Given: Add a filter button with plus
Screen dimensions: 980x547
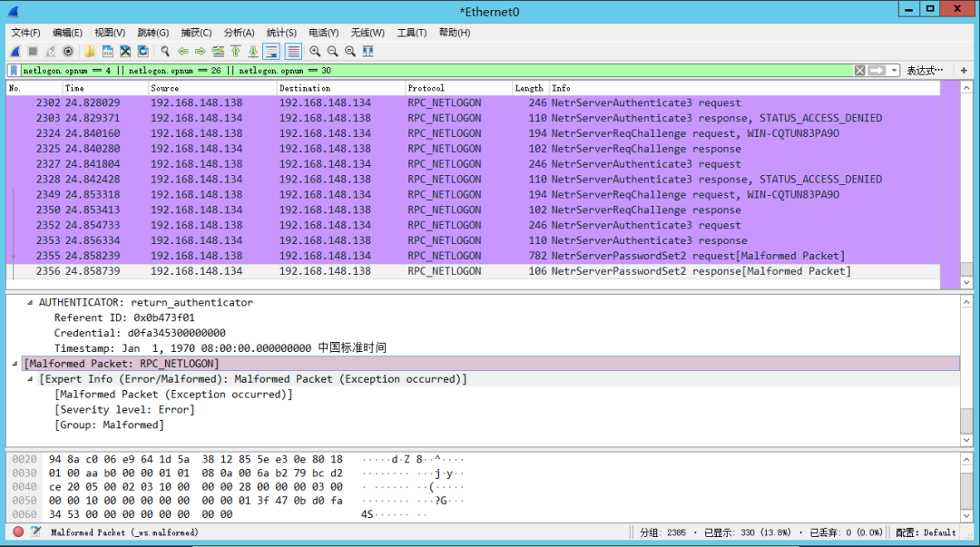Looking at the screenshot, I should click(x=964, y=71).
